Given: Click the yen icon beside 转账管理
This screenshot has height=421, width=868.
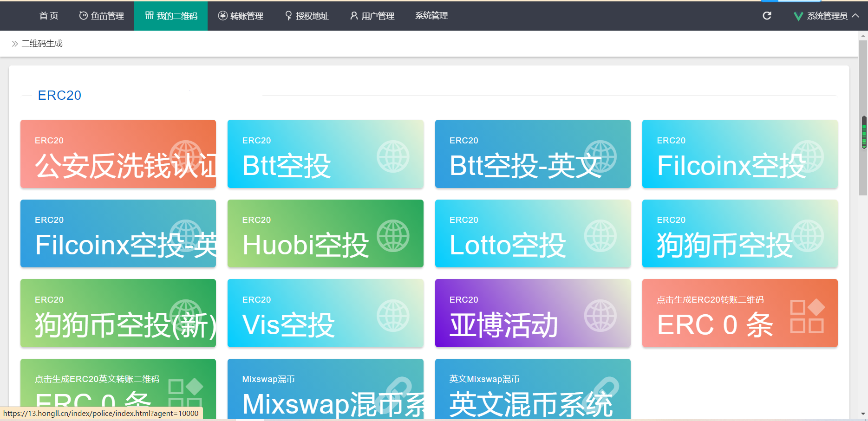Looking at the screenshot, I should pos(223,16).
